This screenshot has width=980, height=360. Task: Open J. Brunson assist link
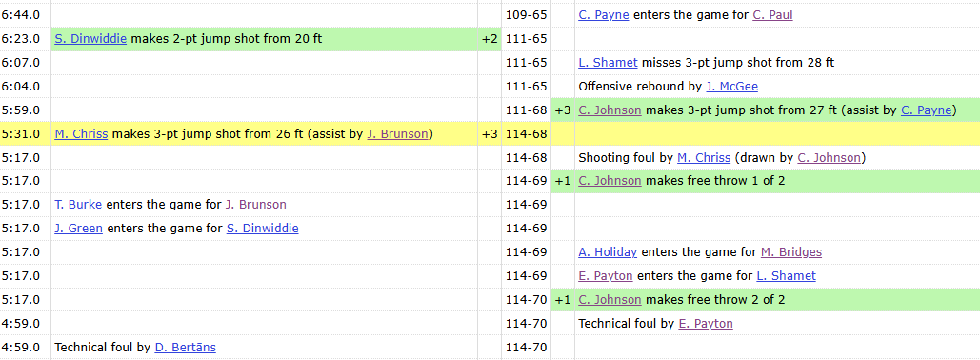pyautogui.click(x=397, y=133)
